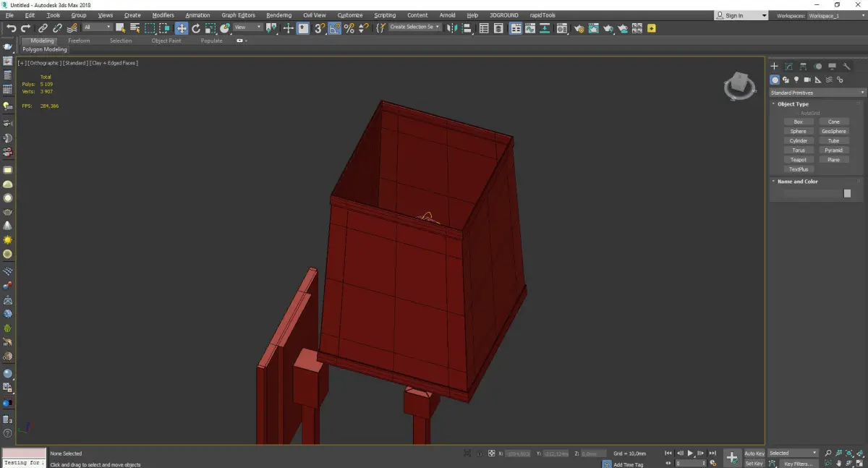
Task: Switch to Freeform ribbon tab
Action: [79, 41]
